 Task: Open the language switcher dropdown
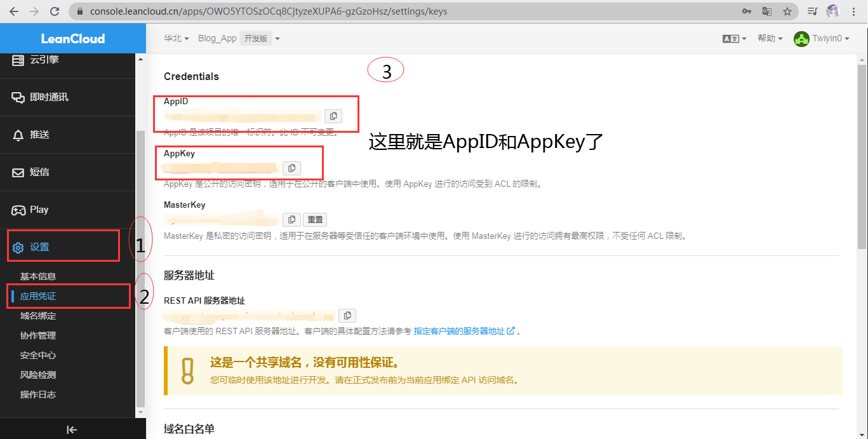734,39
